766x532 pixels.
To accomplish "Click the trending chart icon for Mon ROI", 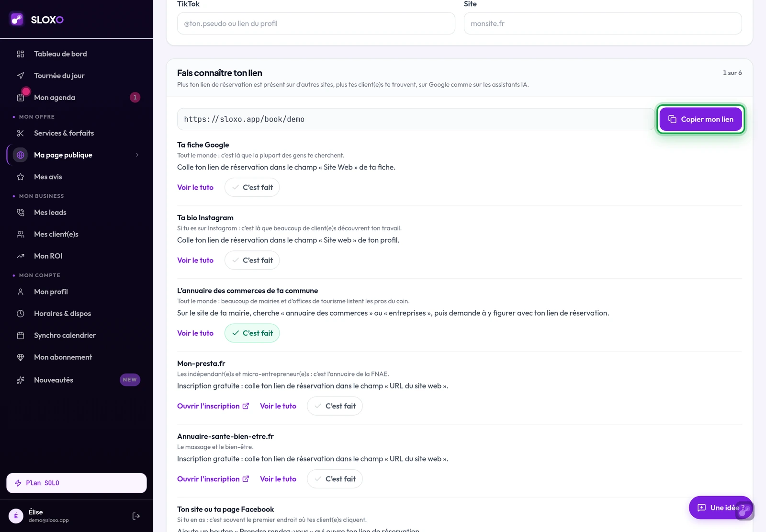I will 20,256.
